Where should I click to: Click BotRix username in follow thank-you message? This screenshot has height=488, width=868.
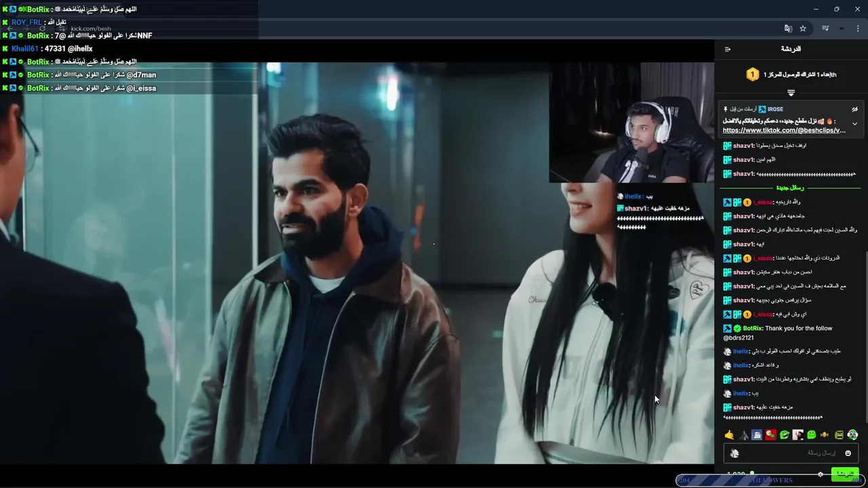(x=753, y=328)
